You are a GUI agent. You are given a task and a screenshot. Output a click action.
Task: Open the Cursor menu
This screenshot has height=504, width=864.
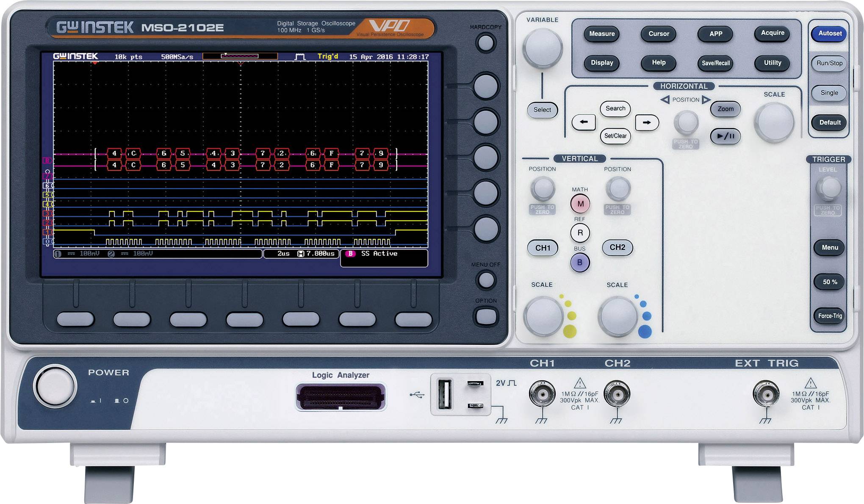point(659,33)
